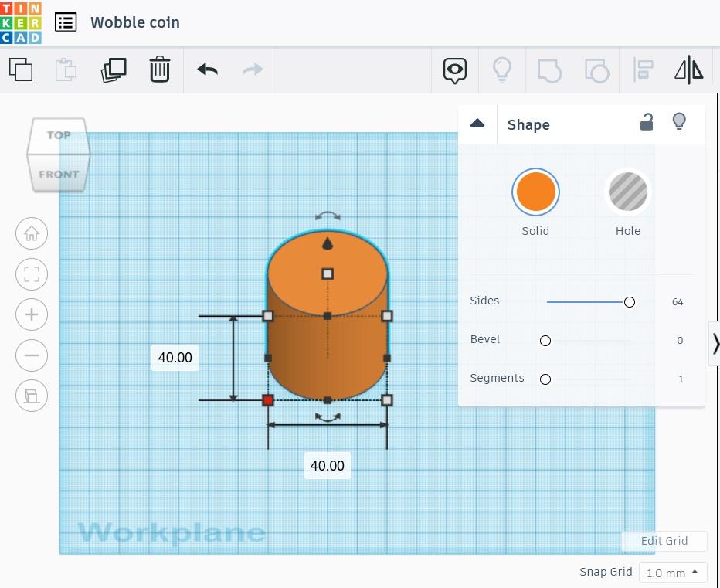Click the Paste icon in toolbar

[66, 70]
